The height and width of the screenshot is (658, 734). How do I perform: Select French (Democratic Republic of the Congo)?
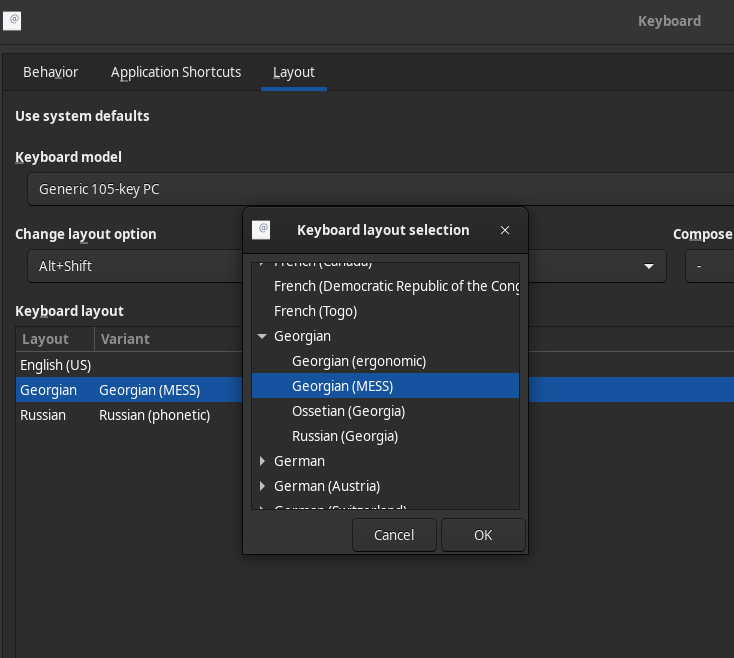coord(385,286)
